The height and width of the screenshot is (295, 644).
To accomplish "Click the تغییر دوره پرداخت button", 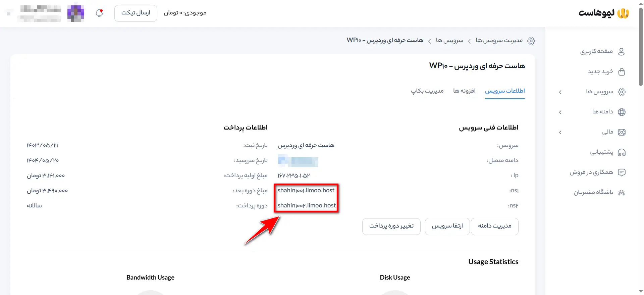I will tap(391, 226).
